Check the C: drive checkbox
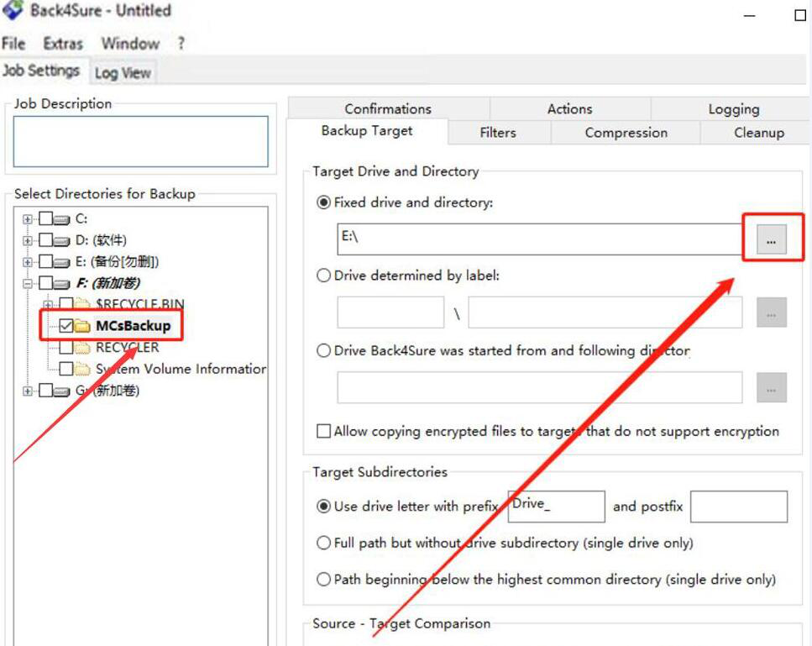Image resolution: width=812 pixels, height=646 pixels. coord(45,218)
